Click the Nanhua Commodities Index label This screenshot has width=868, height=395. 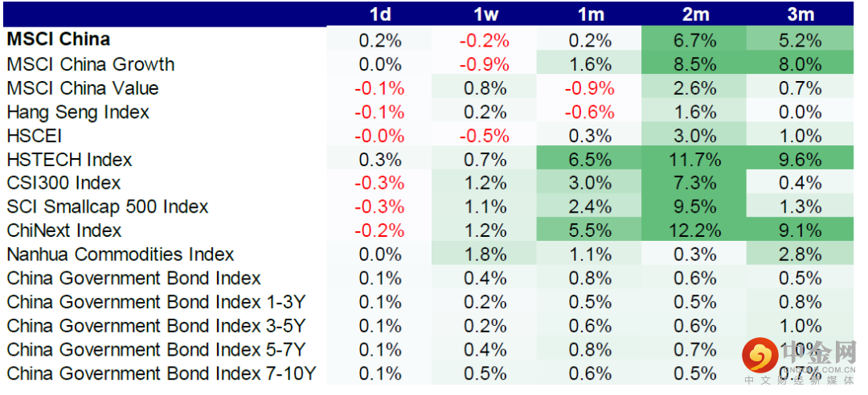coord(121,255)
